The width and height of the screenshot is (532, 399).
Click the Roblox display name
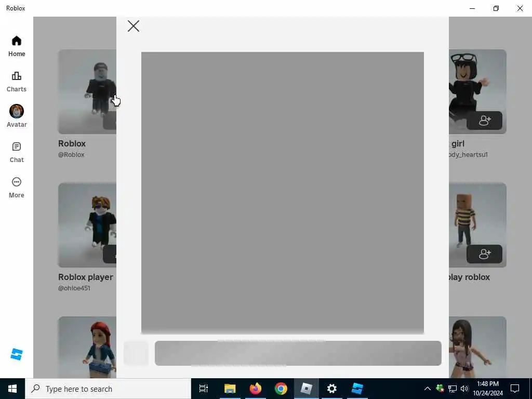[x=72, y=143]
